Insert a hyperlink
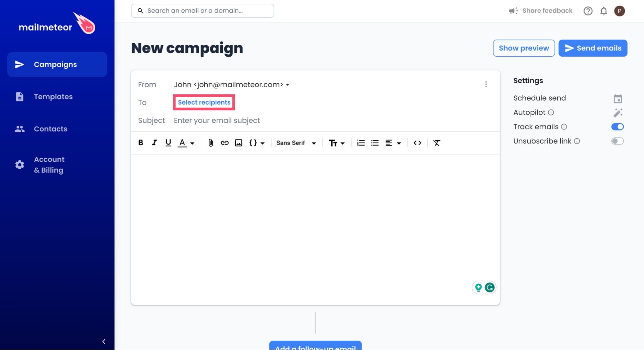 [224, 143]
